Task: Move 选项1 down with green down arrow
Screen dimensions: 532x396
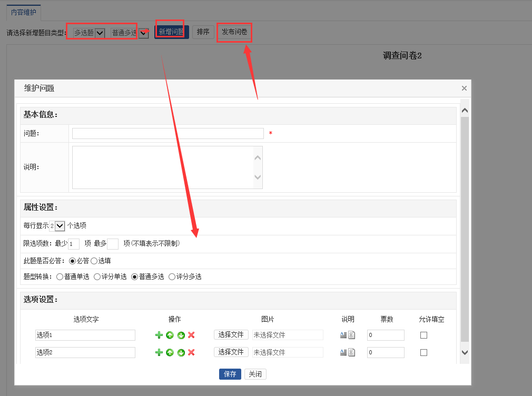Action: click(x=181, y=335)
